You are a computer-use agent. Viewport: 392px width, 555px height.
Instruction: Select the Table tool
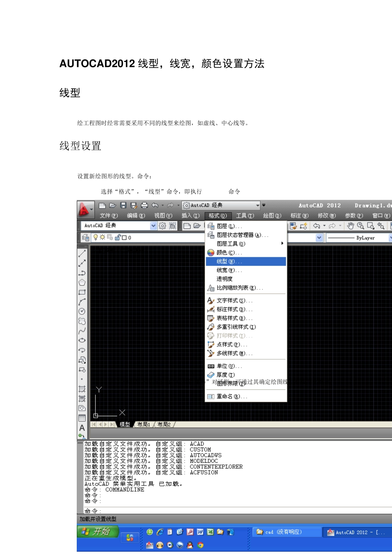82,418
